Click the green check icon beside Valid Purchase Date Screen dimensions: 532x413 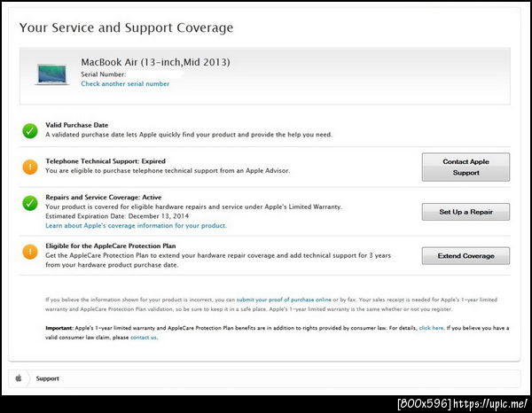click(30, 131)
